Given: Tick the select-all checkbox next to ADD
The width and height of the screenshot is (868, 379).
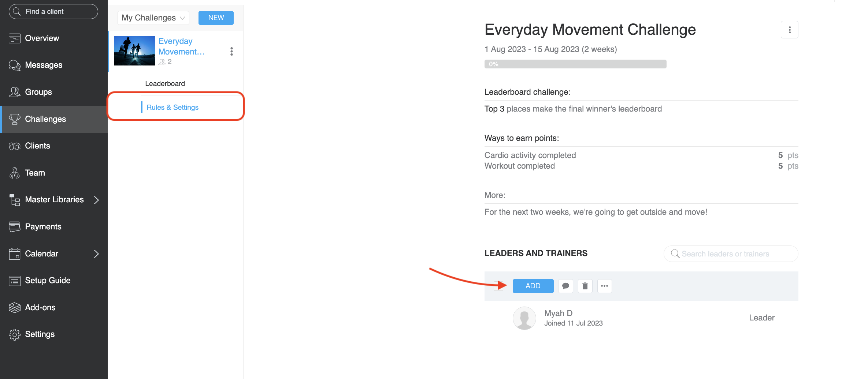Looking at the screenshot, I should [498, 286].
